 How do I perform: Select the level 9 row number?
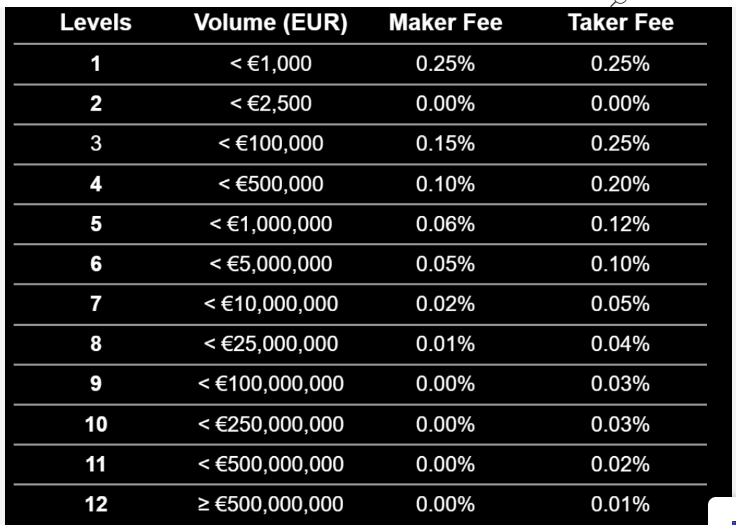[x=96, y=384]
